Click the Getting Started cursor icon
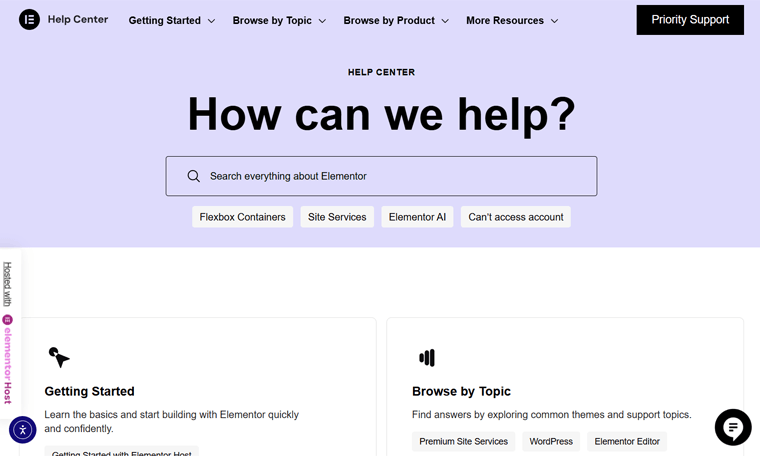This screenshot has width=760, height=456. (x=59, y=358)
